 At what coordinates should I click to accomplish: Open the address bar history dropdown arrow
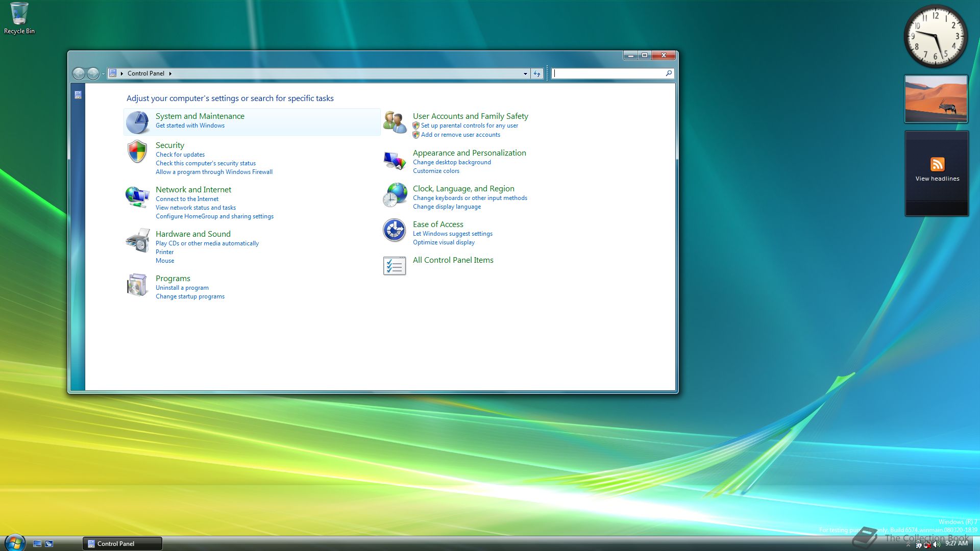point(525,73)
